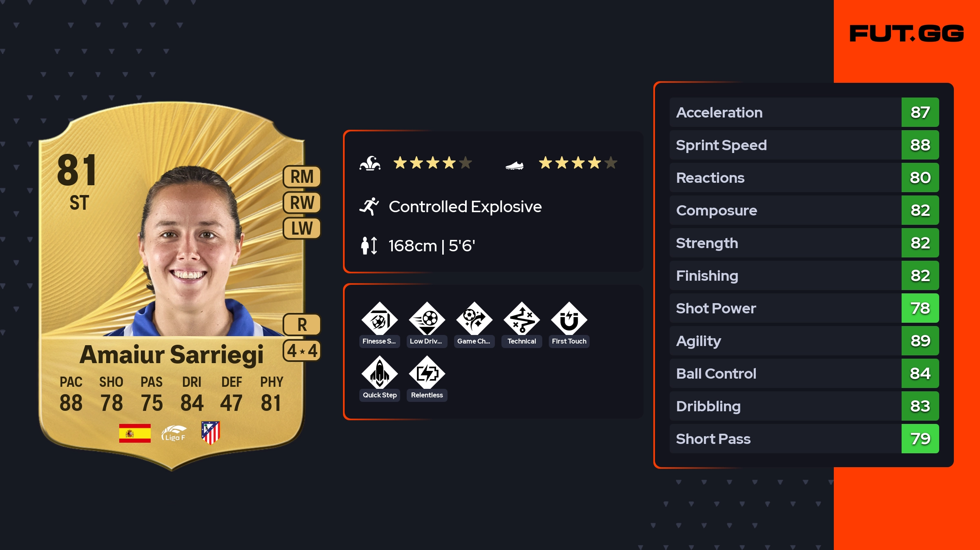Click the Spain flag on the card
This screenshot has width=980, height=550.
click(135, 433)
